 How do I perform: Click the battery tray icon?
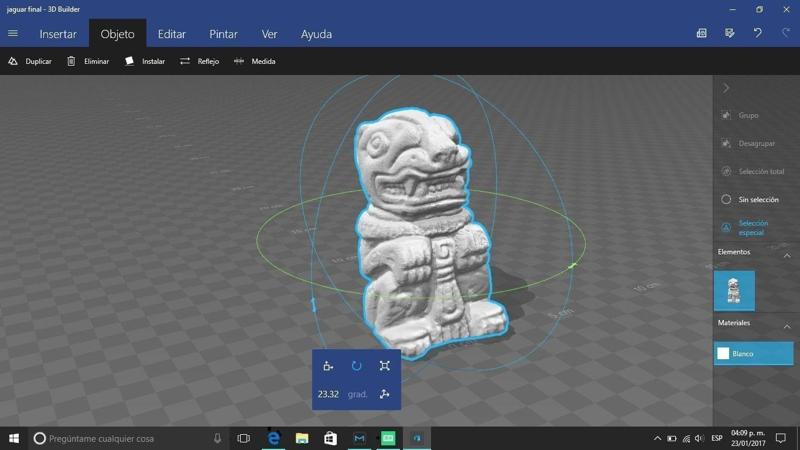pyautogui.click(x=672, y=438)
